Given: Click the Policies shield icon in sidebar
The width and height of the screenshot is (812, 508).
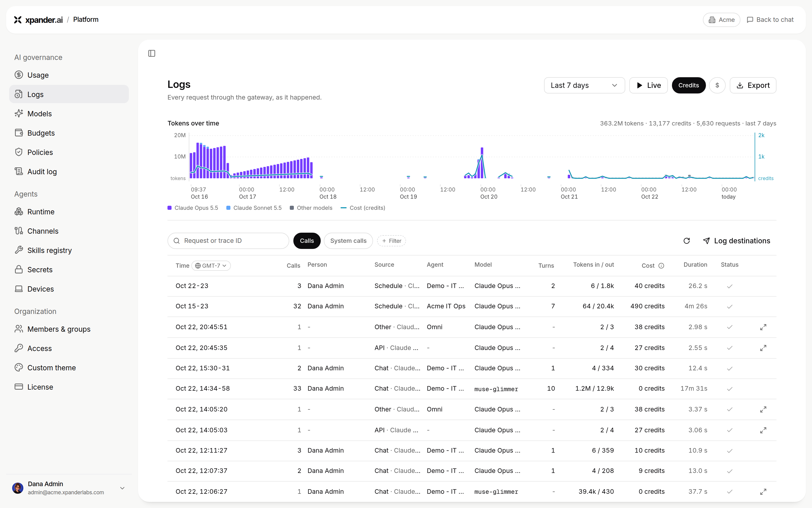Looking at the screenshot, I should click(x=19, y=152).
